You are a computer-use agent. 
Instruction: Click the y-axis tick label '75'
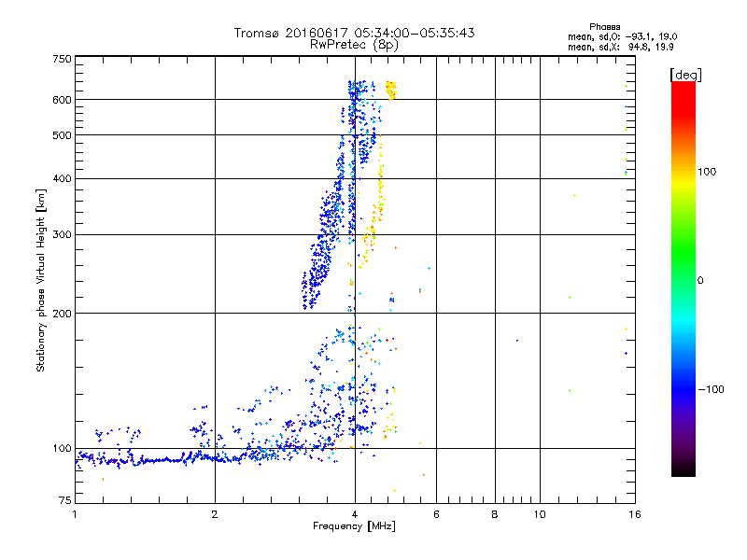pyautogui.click(x=64, y=500)
